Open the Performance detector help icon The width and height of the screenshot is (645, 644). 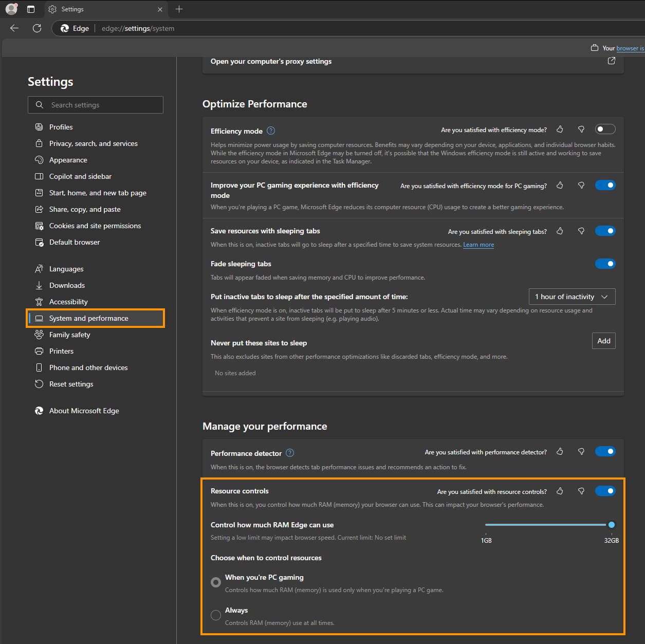click(290, 453)
